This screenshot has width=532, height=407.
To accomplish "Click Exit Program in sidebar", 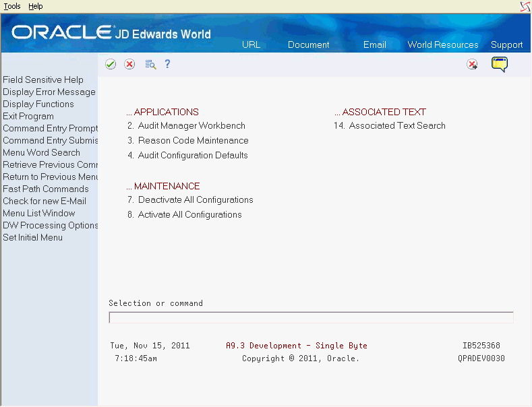I will point(28,117).
